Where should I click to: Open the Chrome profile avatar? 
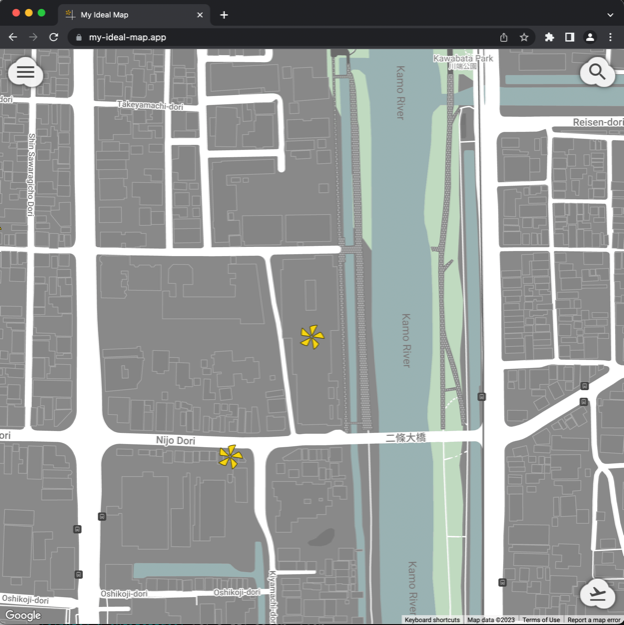589,37
